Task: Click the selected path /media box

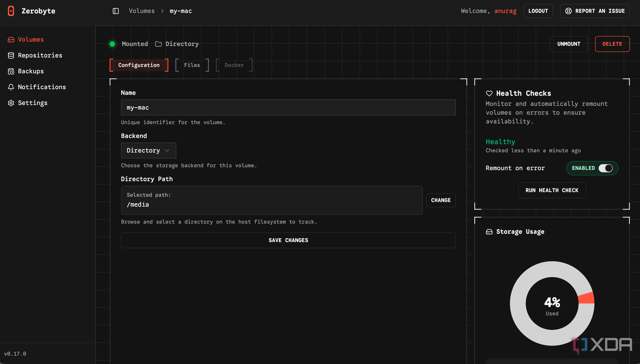Action: click(x=272, y=200)
